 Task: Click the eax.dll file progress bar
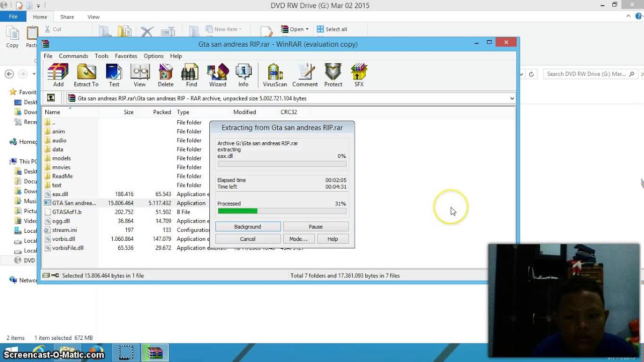click(282, 164)
